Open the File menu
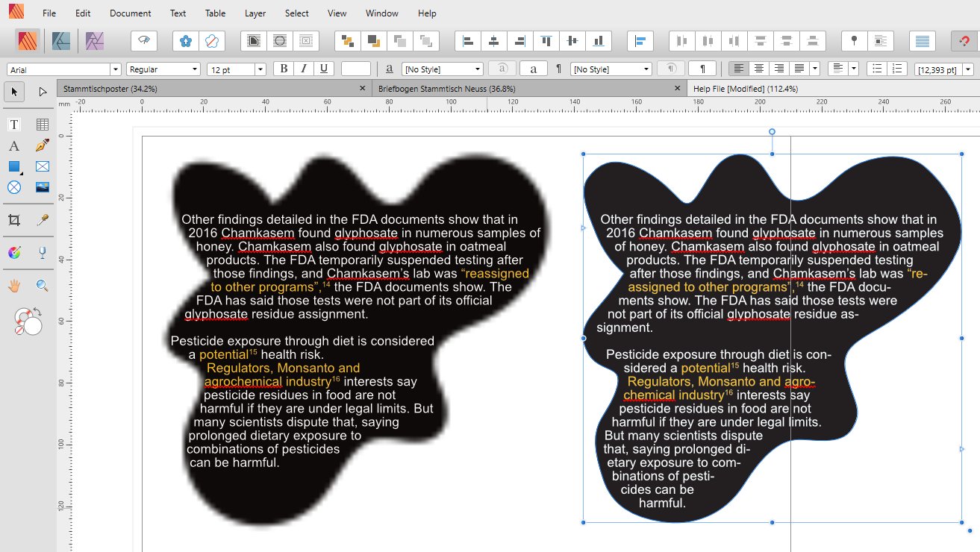Image resolution: width=980 pixels, height=552 pixels. point(49,13)
